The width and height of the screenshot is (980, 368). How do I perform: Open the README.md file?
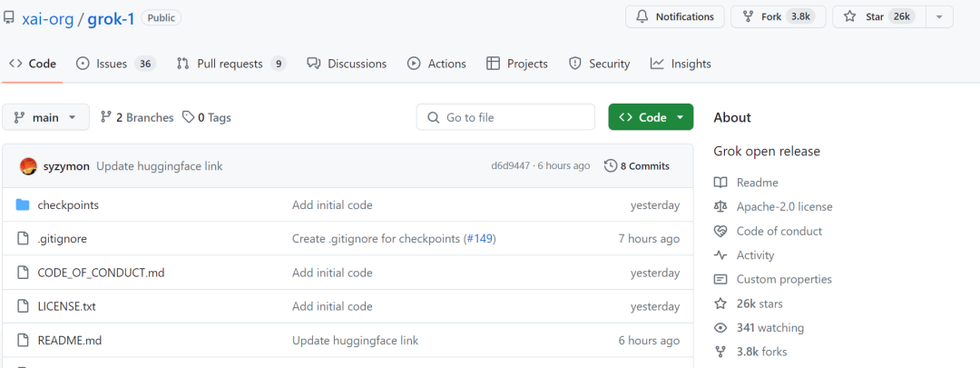(69, 341)
